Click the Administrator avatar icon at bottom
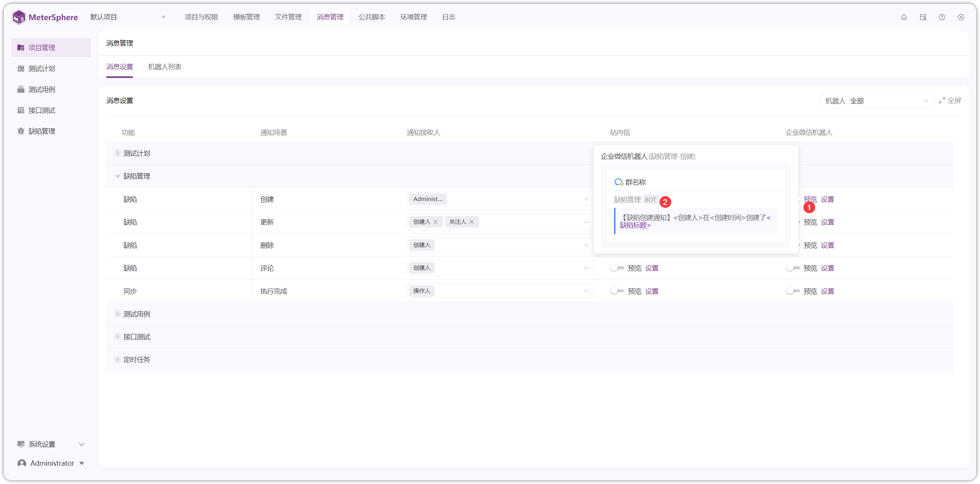This screenshot has width=980, height=484. [x=22, y=463]
